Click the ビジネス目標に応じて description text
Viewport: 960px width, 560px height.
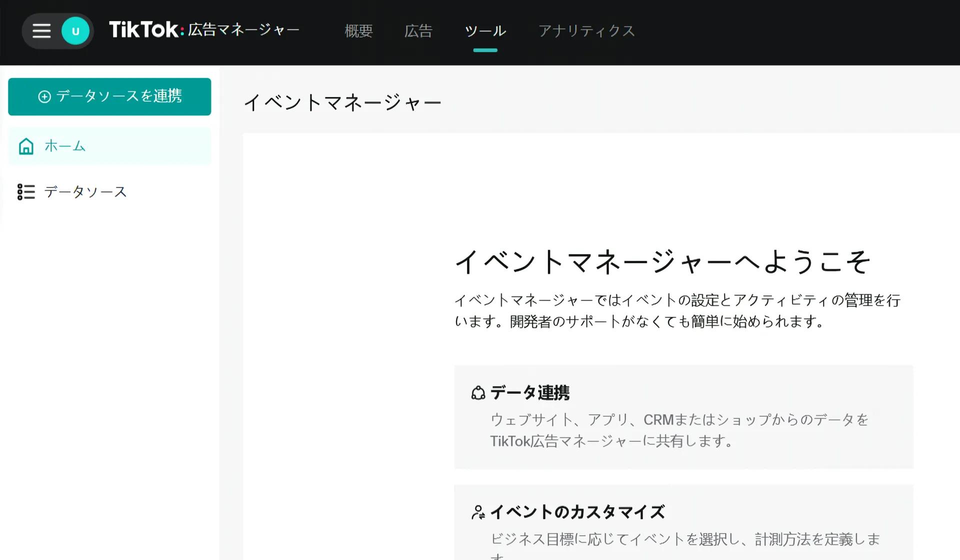click(685, 545)
